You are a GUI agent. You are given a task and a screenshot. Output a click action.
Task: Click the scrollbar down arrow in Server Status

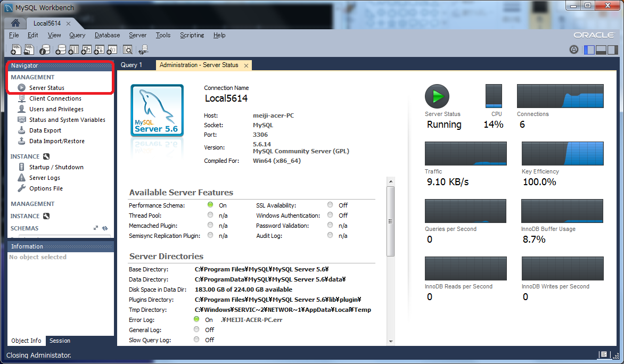pyautogui.click(x=391, y=341)
